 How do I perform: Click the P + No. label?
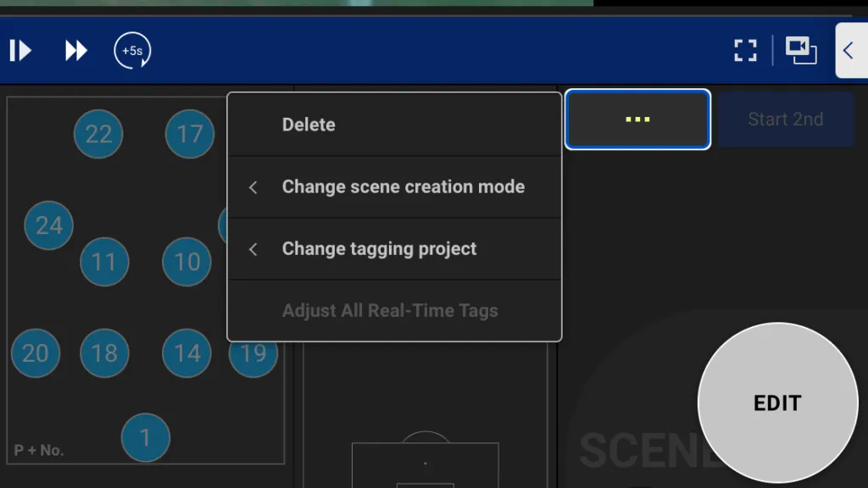tap(39, 450)
